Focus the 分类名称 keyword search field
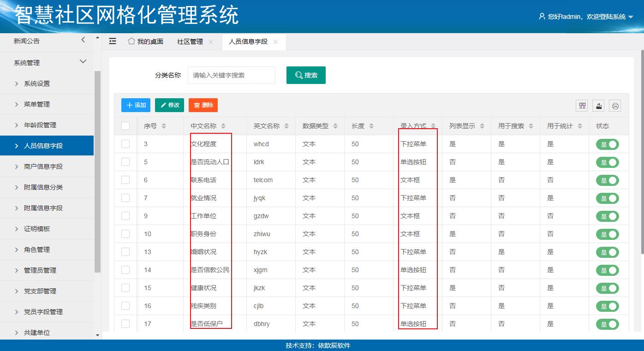The width and height of the screenshot is (644, 351). pyautogui.click(x=231, y=75)
